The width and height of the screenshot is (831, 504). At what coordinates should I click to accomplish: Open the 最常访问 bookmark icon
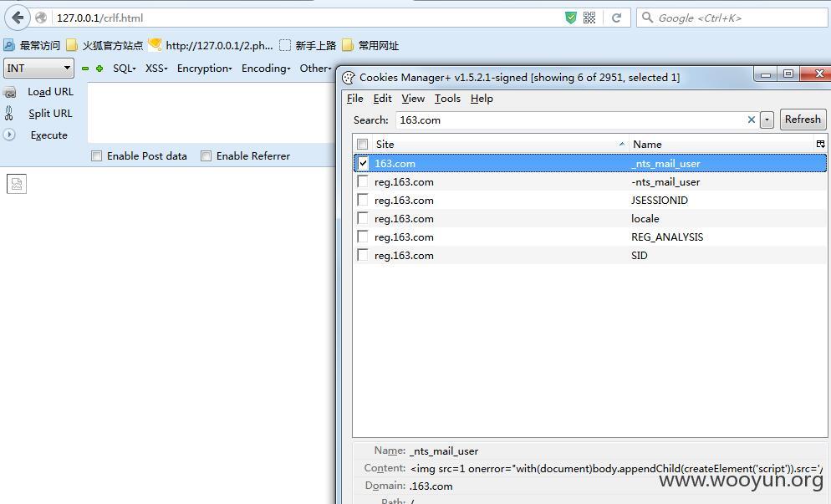(x=9, y=45)
